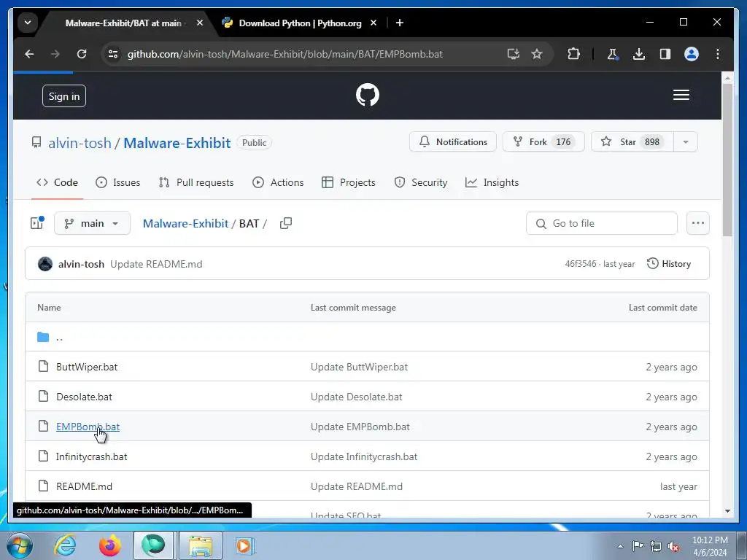Star the repository with Star 898

[632, 142]
